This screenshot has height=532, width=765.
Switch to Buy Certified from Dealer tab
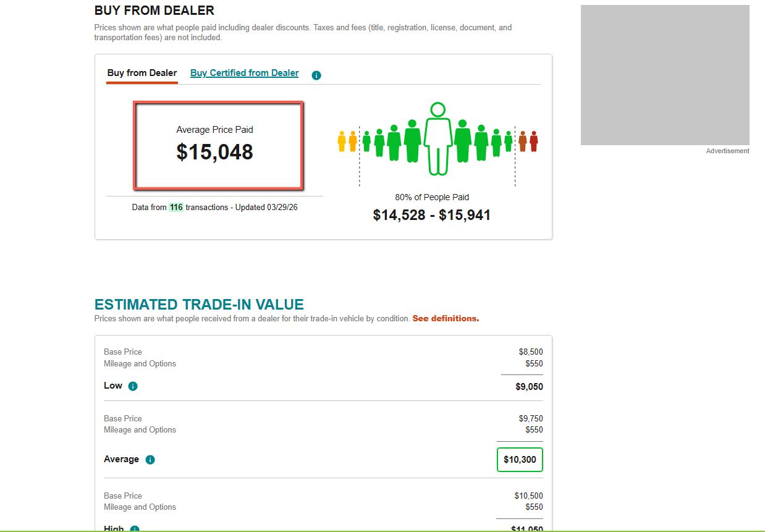pos(244,73)
